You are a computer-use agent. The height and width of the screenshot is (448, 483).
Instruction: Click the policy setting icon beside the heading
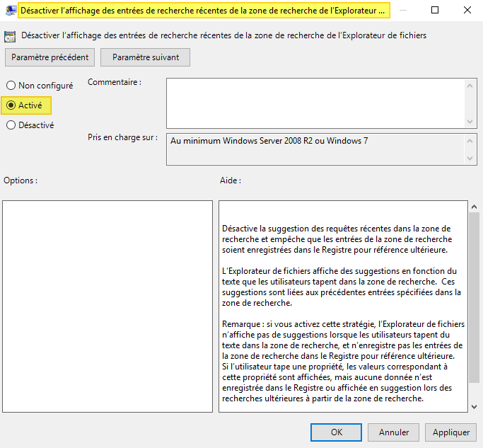(x=10, y=36)
